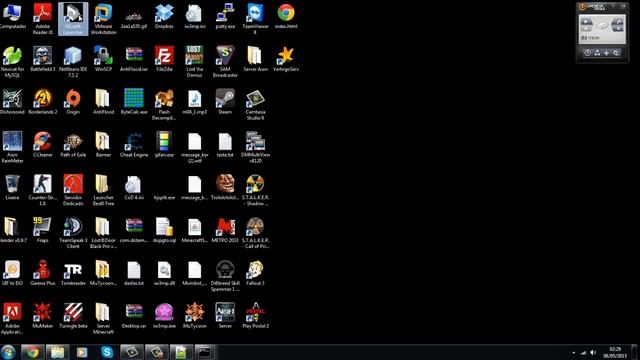Launch the Tombraider shortcut

click(x=73, y=273)
